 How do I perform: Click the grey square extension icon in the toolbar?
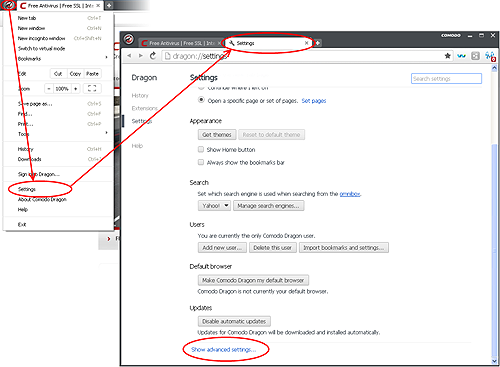(x=475, y=56)
